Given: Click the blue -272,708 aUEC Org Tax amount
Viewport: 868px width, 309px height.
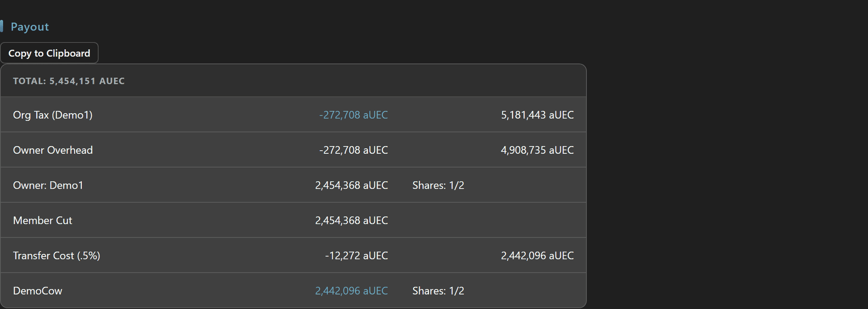Looking at the screenshot, I should 354,115.
